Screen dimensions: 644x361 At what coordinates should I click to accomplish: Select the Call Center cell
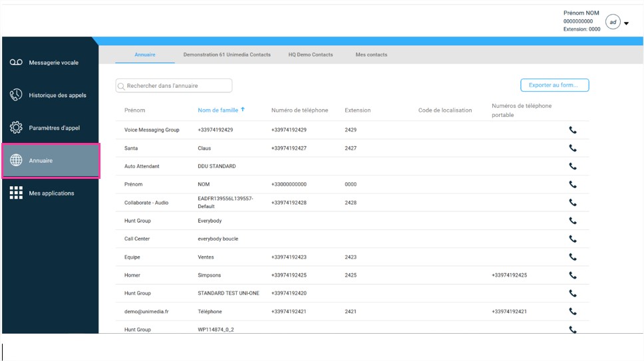(137, 239)
